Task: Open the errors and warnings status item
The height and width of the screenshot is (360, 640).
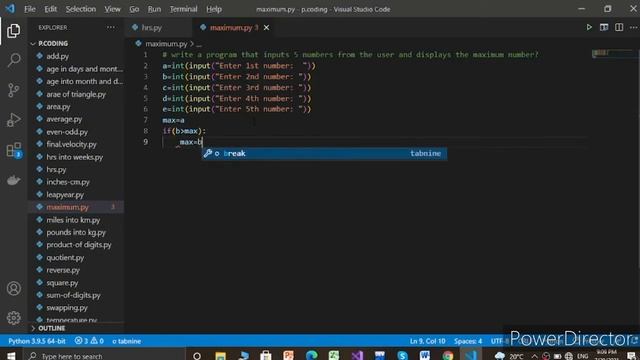Action: coord(89,341)
